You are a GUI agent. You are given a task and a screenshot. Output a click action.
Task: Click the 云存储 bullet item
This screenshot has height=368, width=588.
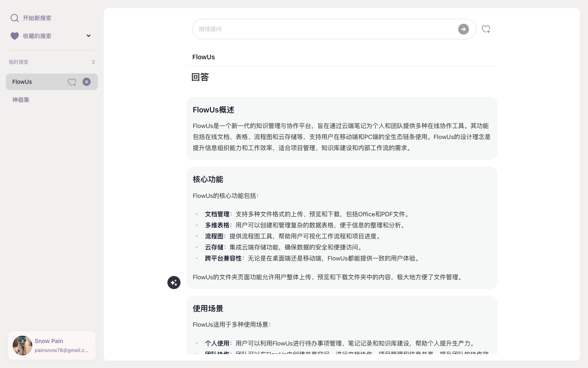[x=285, y=247]
